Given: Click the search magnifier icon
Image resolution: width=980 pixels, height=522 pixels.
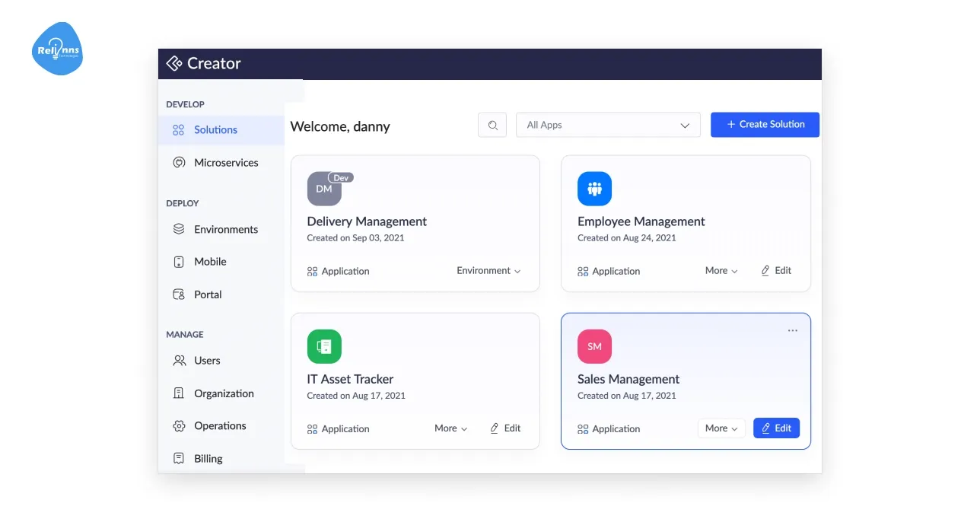Looking at the screenshot, I should 492,126.
